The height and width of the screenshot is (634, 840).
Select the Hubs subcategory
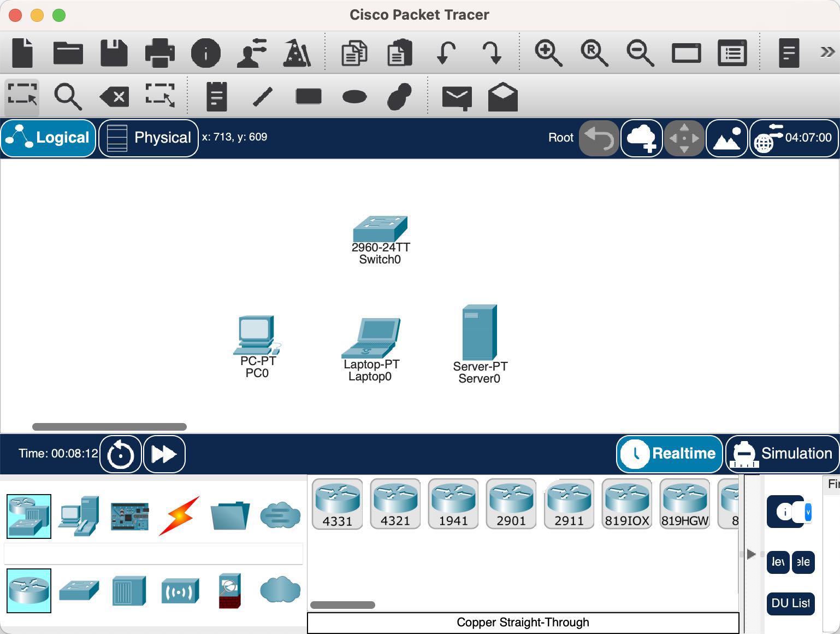click(129, 591)
